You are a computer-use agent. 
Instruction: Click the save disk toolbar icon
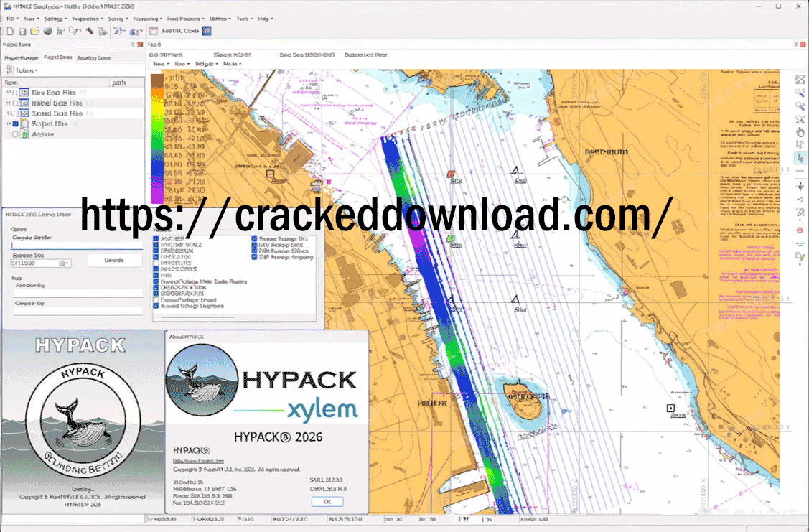22,32
